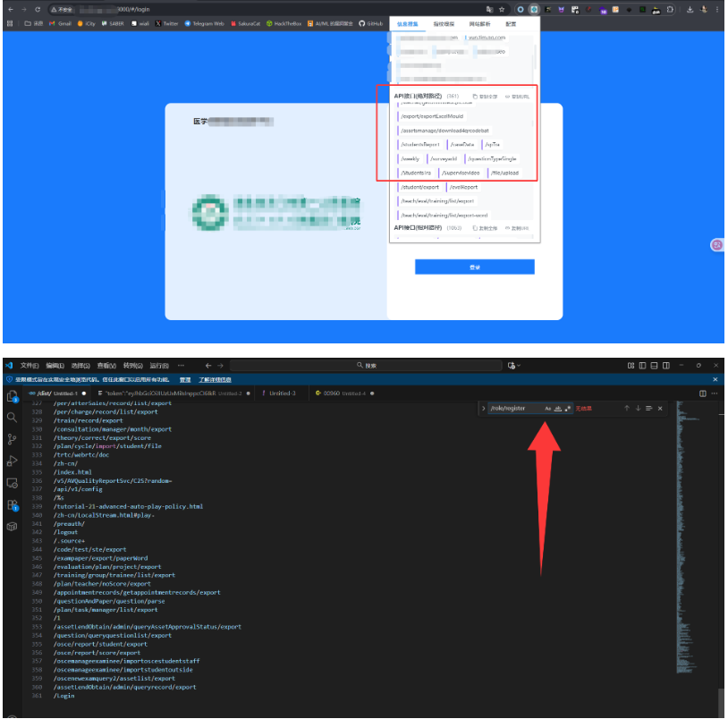
Task: Open the HackTheBox bookmark
Action: pos(284,23)
